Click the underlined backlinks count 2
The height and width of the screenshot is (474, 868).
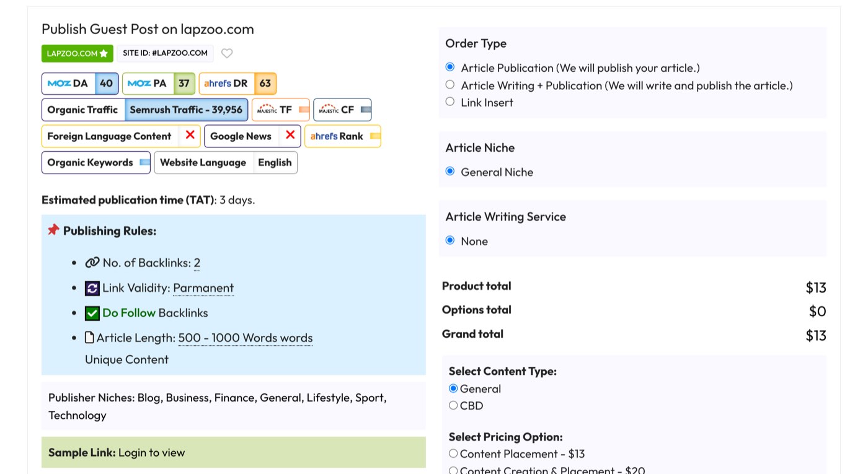197,263
